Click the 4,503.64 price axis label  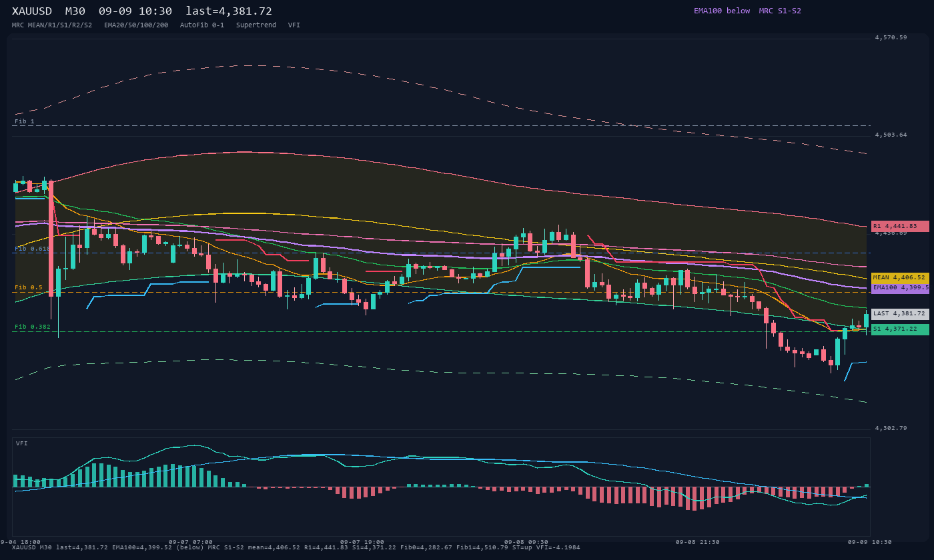pyautogui.click(x=891, y=135)
